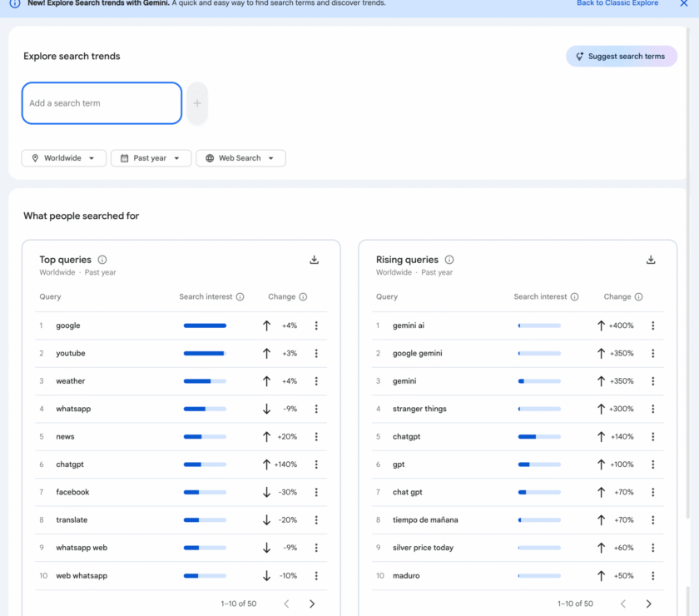Image resolution: width=699 pixels, height=616 pixels.
Task: Go to next page of Top queries
Action: pos(312,604)
